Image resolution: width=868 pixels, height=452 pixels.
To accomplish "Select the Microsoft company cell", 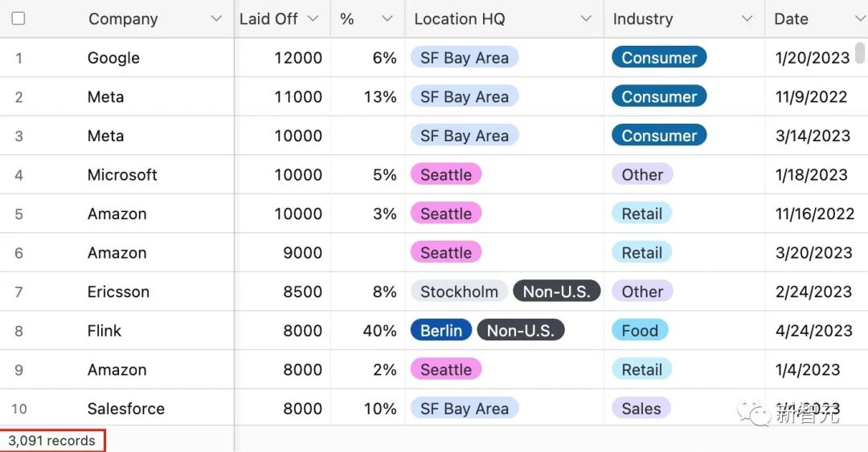I will pyautogui.click(x=122, y=175).
